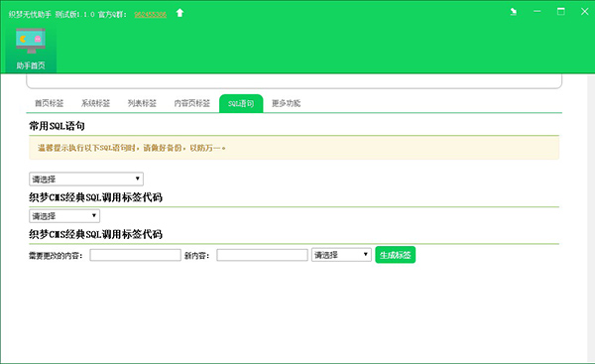Select the SQL语句 tab
Viewport: 595px width, 364px height.
241,103
